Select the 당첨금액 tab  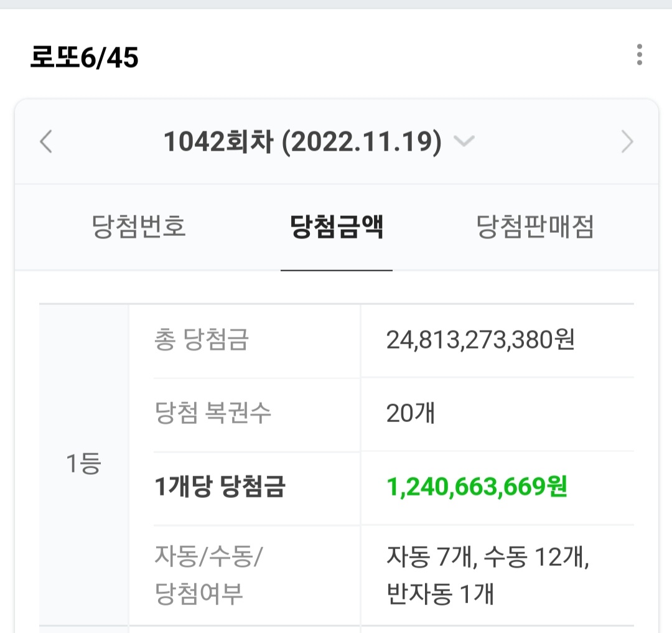pyautogui.click(x=337, y=227)
